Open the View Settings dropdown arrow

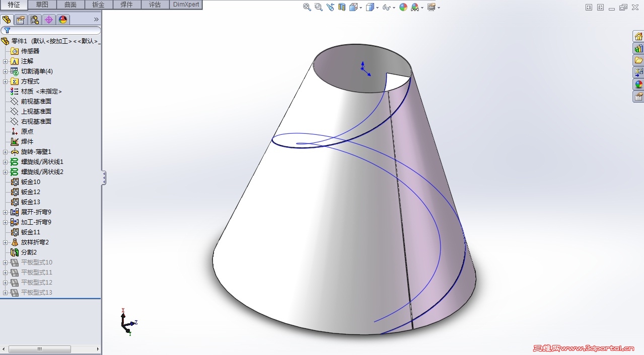point(439,8)
